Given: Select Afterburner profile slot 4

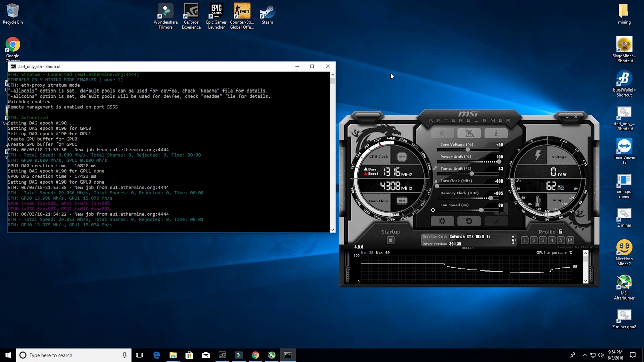Looking at the screenshot, I should pos(552,240).
